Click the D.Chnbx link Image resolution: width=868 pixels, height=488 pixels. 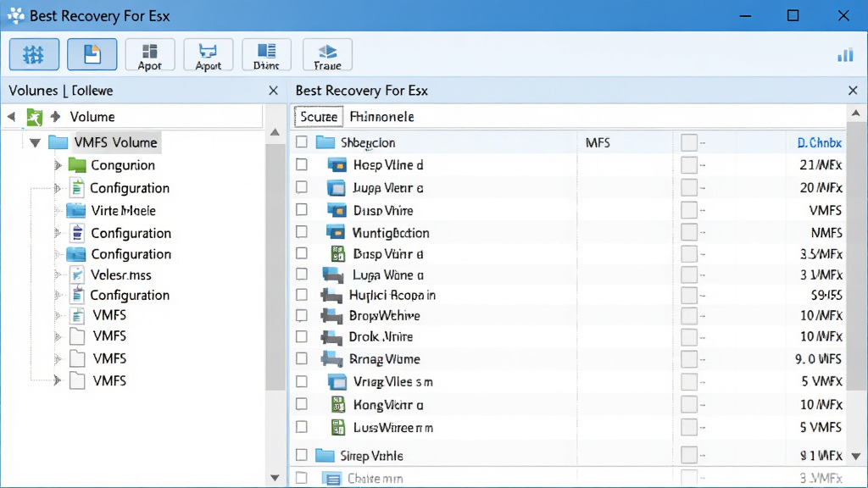coord(820,142)
